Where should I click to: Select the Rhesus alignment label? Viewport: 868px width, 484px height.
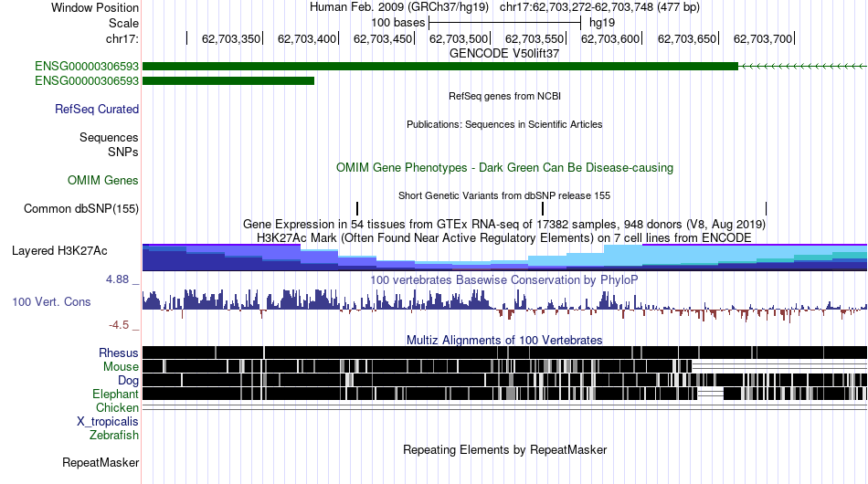[119, 352]
